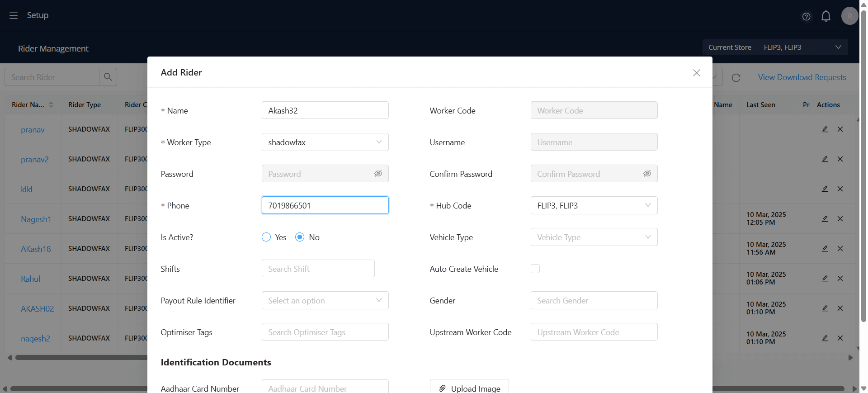
Task: Refresh the rider list
Action: [x=736, y=78]
